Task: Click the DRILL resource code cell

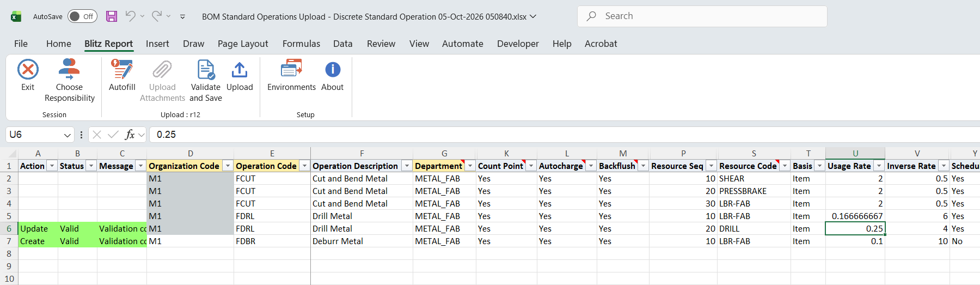Action: 754,229
